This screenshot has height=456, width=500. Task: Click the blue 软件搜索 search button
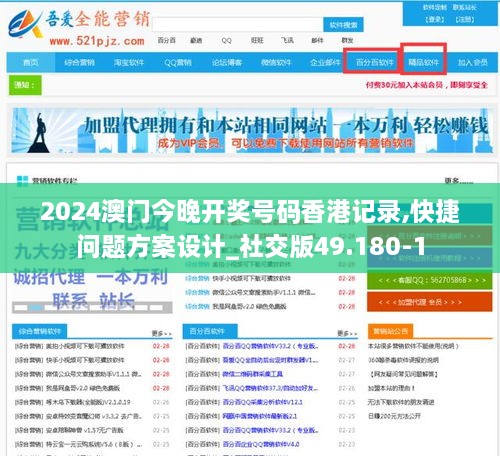click(343, 25)
